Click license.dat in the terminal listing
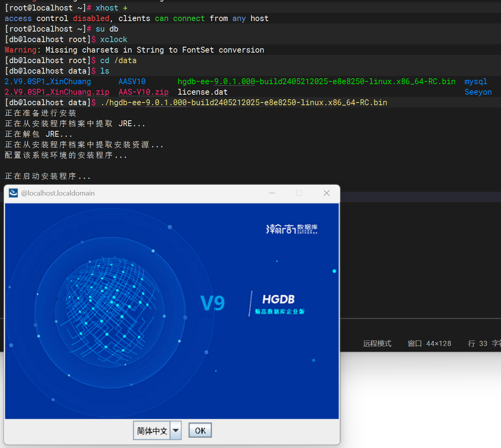 (x=203, y=92)
